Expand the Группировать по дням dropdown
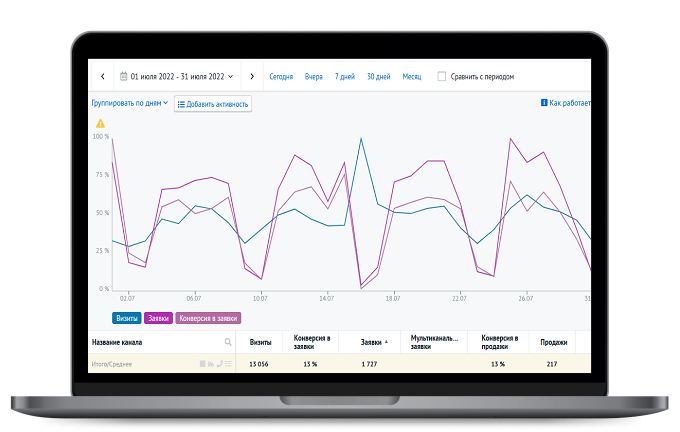 point(130,103)
